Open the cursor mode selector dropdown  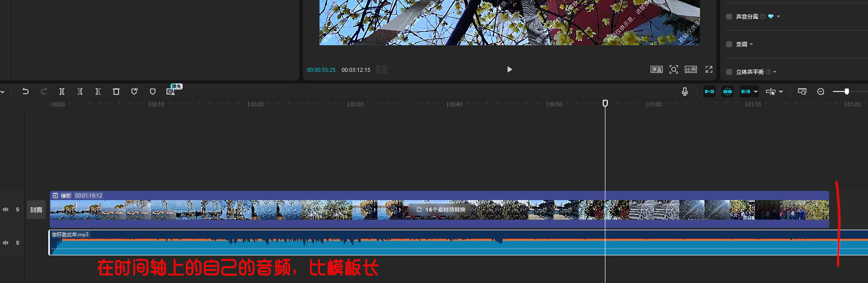tap(780, 91)
